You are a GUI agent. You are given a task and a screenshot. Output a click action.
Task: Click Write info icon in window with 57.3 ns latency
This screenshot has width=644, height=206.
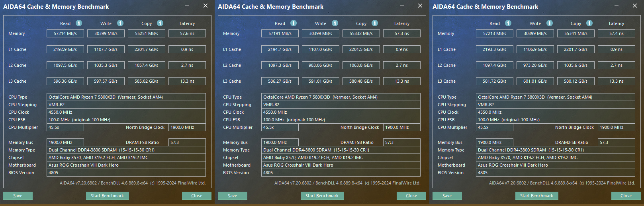click(x=335, y=23)
